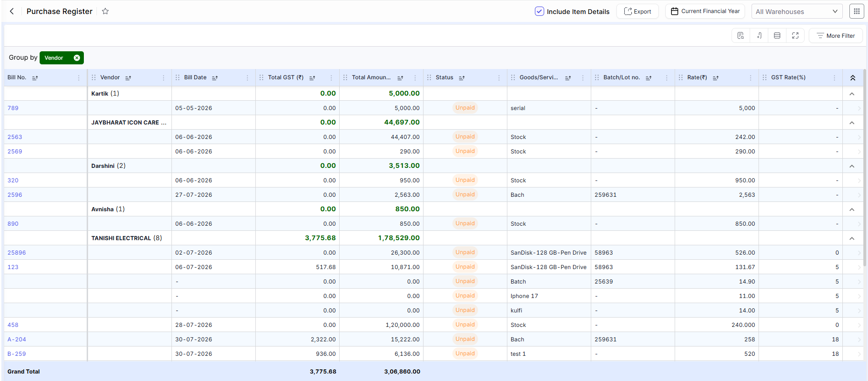Open bill number A-204 link
The image size is (868, 381).
click(17, 339)
